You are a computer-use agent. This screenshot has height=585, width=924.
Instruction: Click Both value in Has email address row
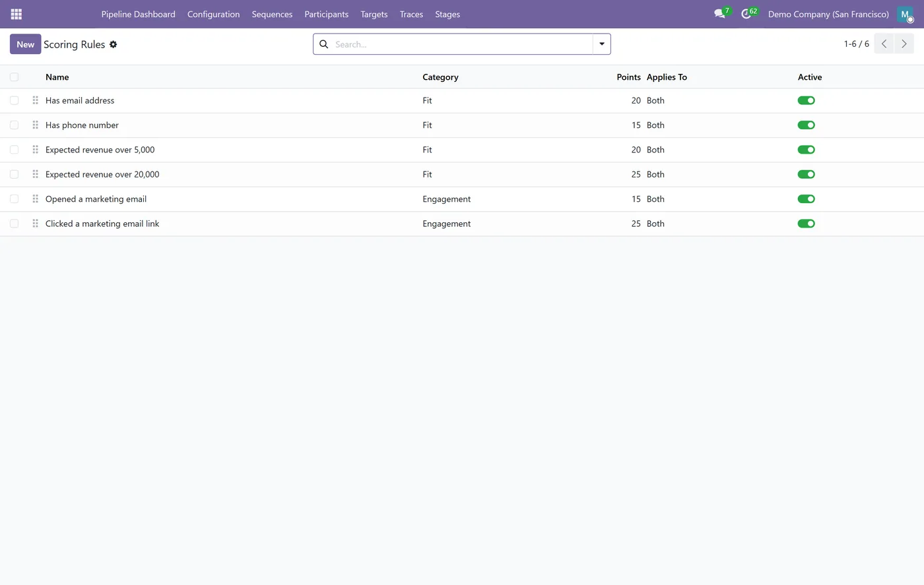click(655, 100)
